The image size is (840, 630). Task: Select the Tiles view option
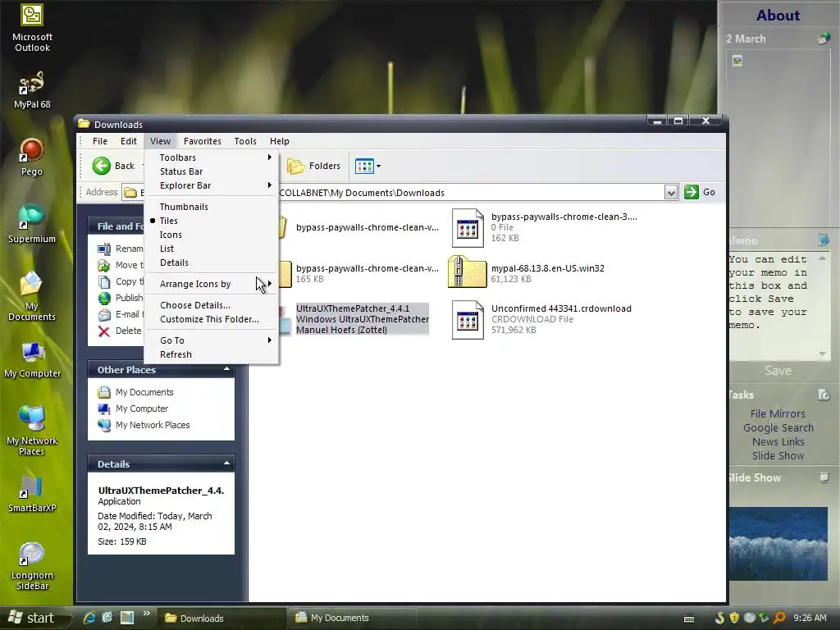coord(211,221)
